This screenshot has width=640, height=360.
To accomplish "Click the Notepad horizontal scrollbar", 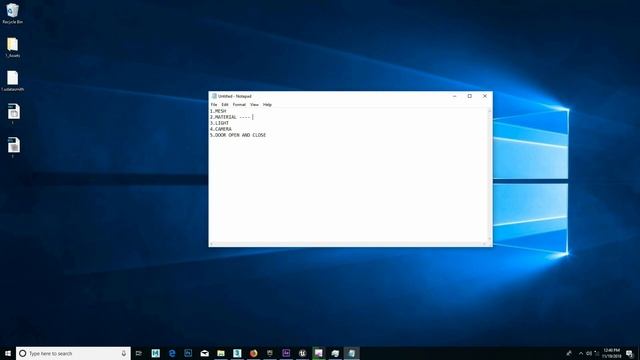I will tap(348, 244).
